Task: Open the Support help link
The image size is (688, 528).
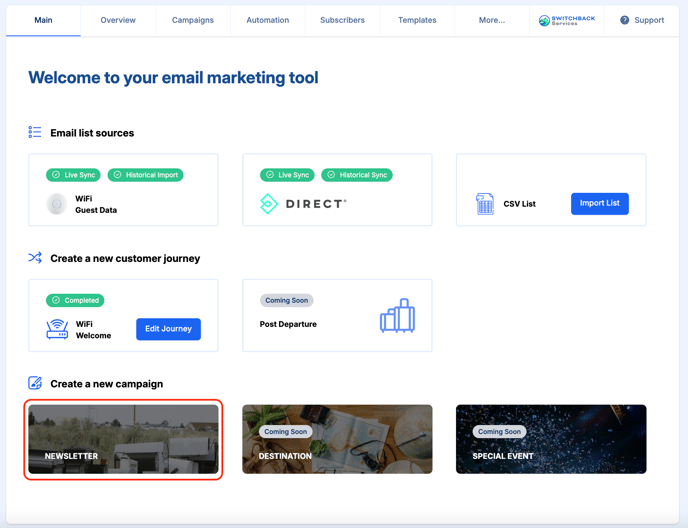Action: point(642,20)
